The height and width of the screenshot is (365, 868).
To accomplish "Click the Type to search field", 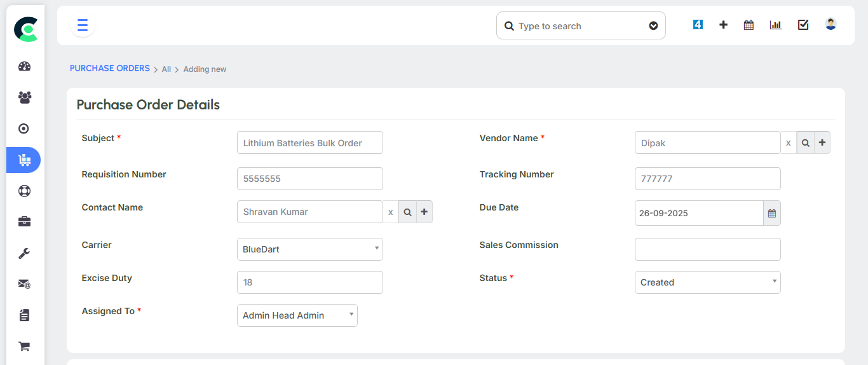I will pyautogui.click(x=581, y=26).
